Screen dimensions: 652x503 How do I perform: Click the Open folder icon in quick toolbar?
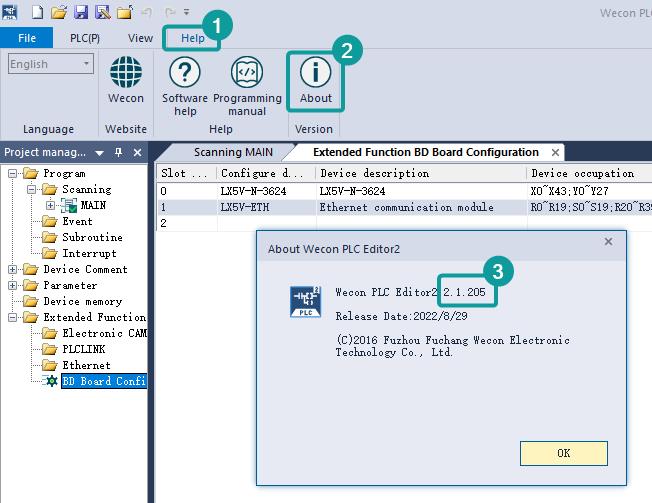59,11
